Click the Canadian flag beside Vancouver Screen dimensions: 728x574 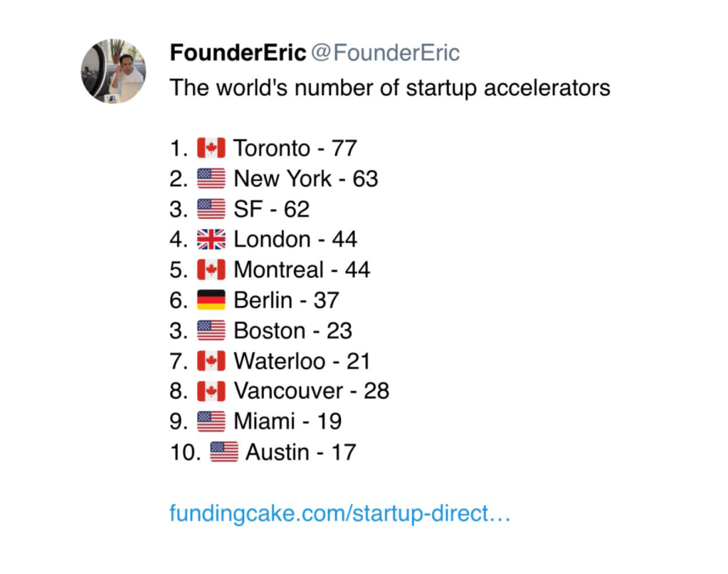pos(211,391)
